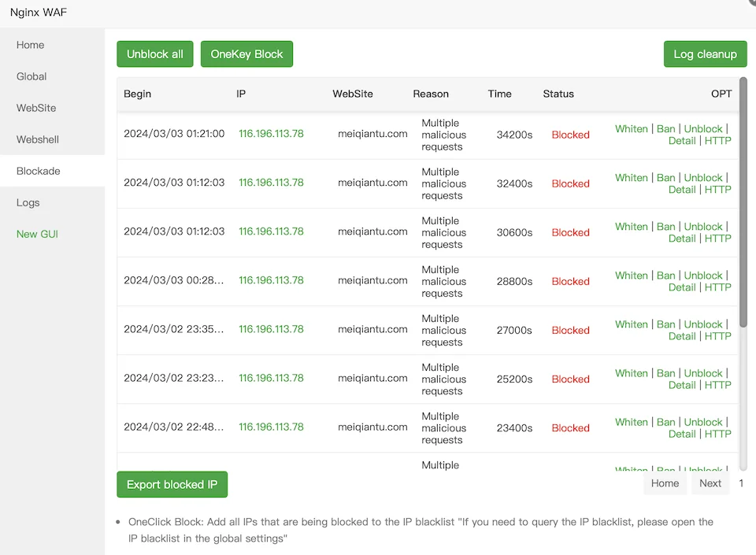Open the WebSite section in sidebar
The width and height of the screenshot is (756, 555).
coord(36,108)
